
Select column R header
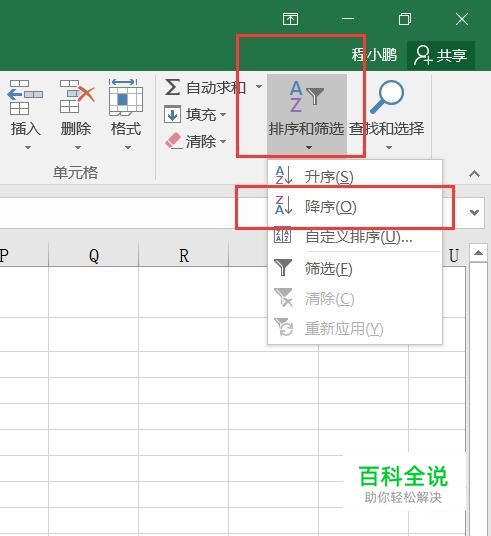(184, 255)
